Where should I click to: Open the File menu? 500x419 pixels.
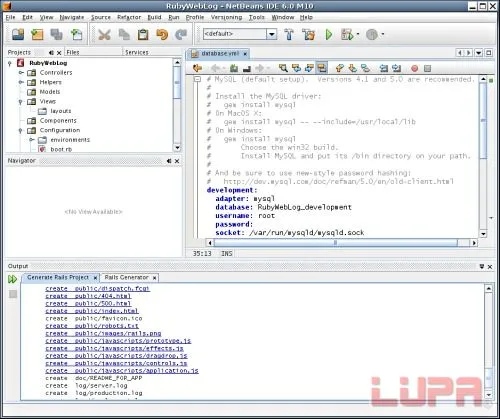(x=10, y=17)
